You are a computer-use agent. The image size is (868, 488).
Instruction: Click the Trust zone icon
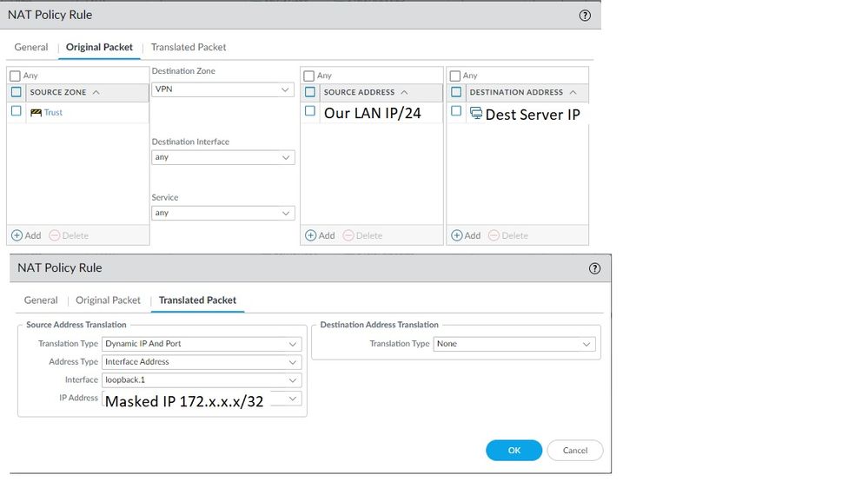pyautogui.click(x=36, y=112)
